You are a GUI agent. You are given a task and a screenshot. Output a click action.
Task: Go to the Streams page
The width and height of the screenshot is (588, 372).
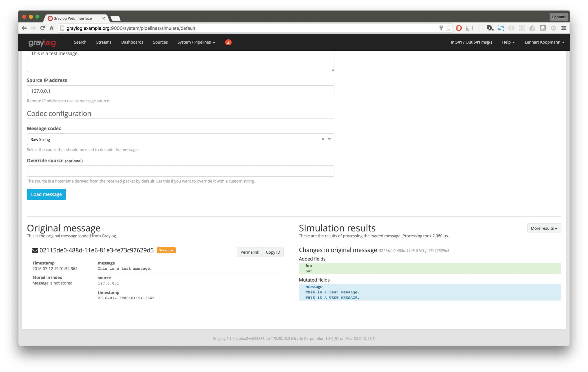click(x=104, y=42)
